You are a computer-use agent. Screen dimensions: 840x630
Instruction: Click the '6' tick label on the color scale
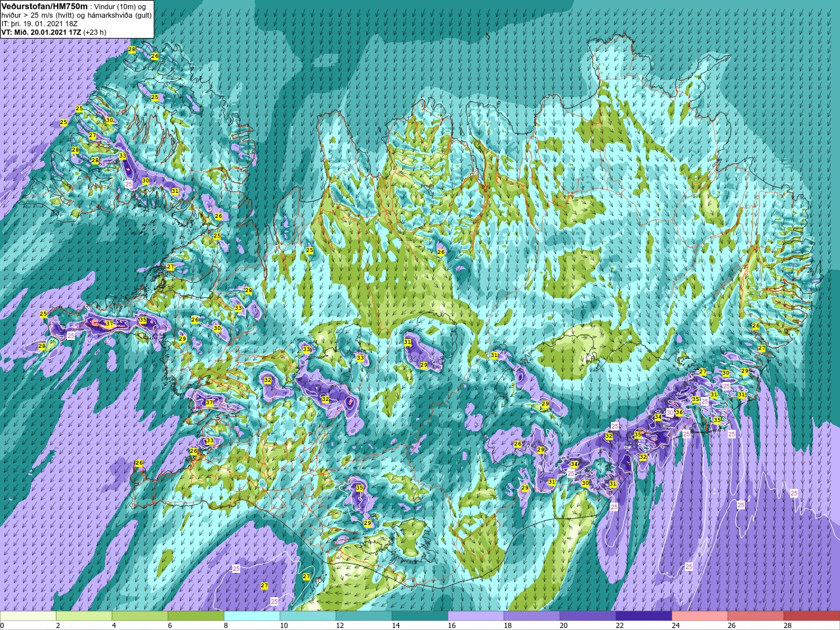click(x=170, y=625)
